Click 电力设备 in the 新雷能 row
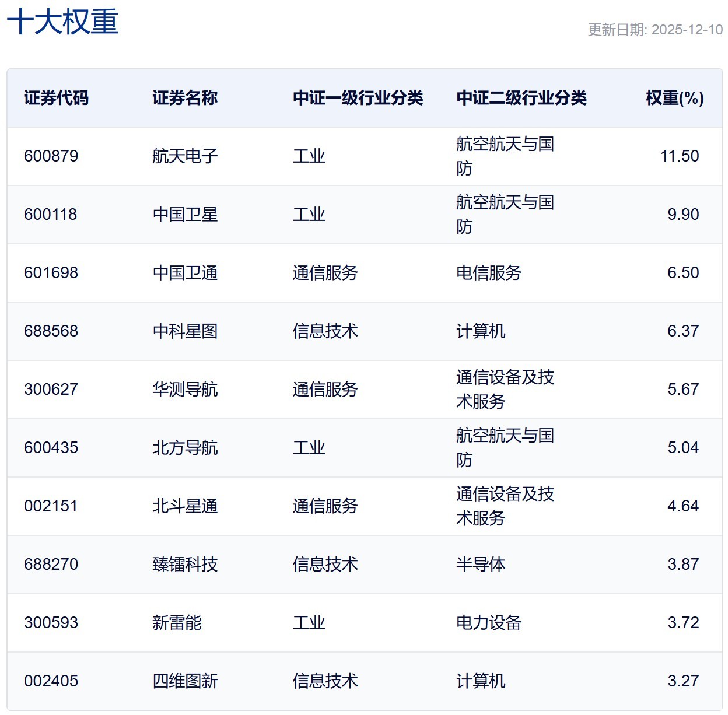 point(488,623)
